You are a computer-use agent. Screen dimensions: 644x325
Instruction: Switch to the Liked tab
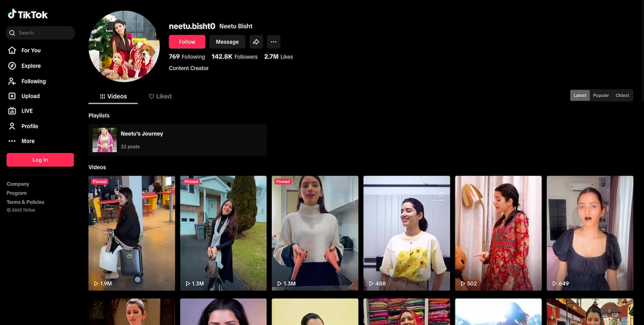tap(160, 96)
